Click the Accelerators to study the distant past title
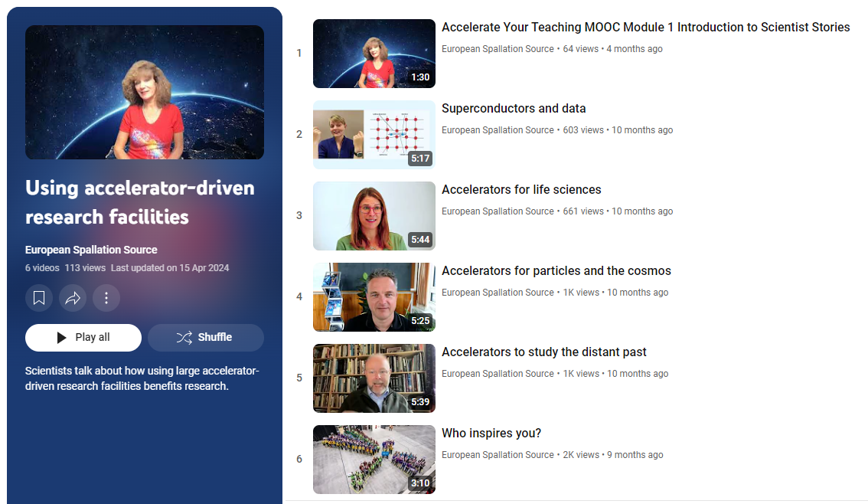 544,352
